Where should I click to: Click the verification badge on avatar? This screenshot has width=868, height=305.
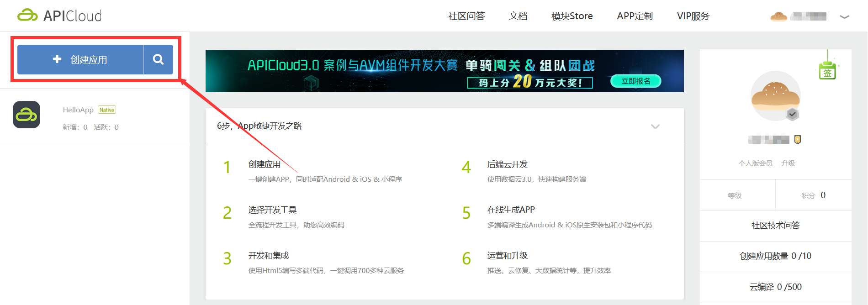click(x=793, y=114)
